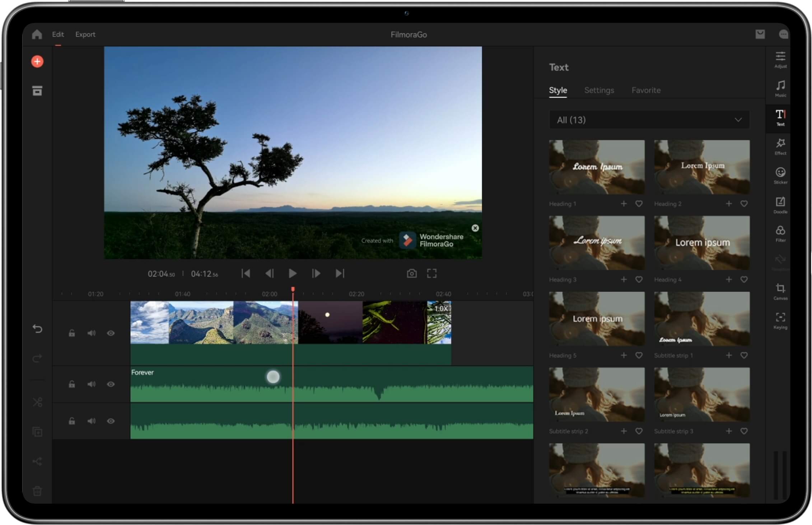Open the Export menu
The image size is (812, 525).
coord(85,34)
